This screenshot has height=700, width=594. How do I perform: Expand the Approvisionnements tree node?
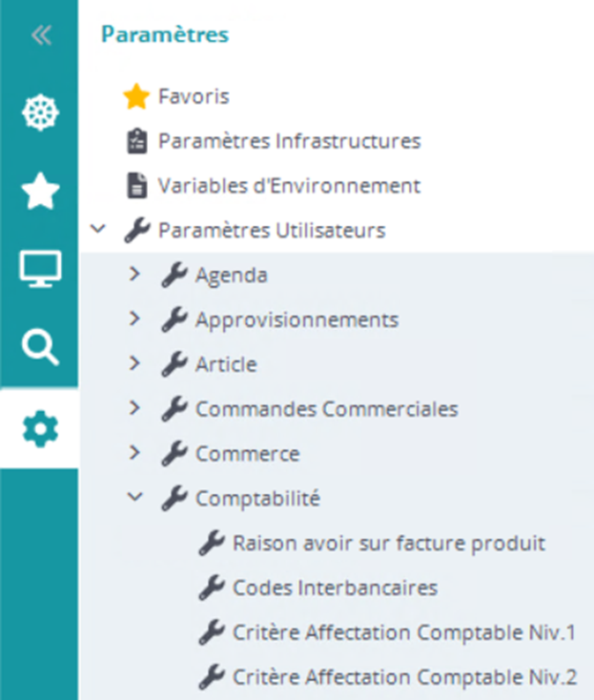(134, 319)
